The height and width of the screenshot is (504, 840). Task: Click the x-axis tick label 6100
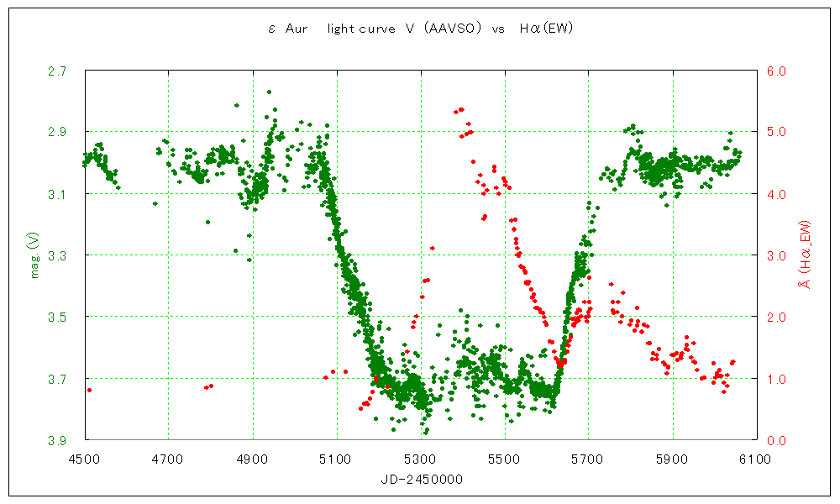(x=756, y=459)
